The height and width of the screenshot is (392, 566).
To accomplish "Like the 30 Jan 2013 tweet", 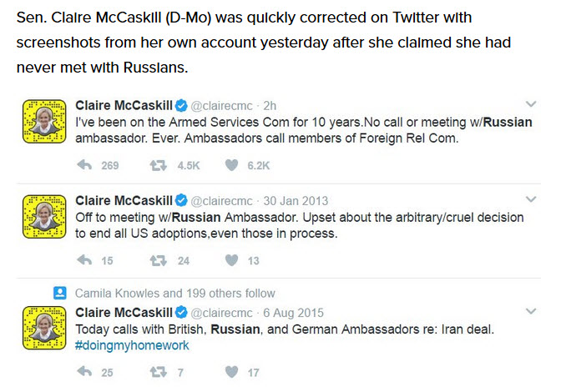I will (x=231, y=260).
